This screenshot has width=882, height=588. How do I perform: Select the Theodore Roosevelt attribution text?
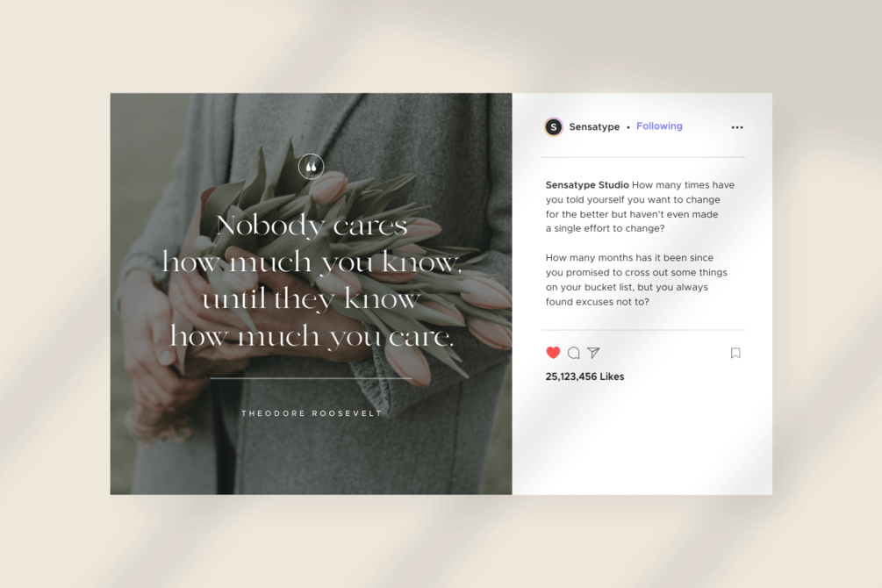(312, 413)
